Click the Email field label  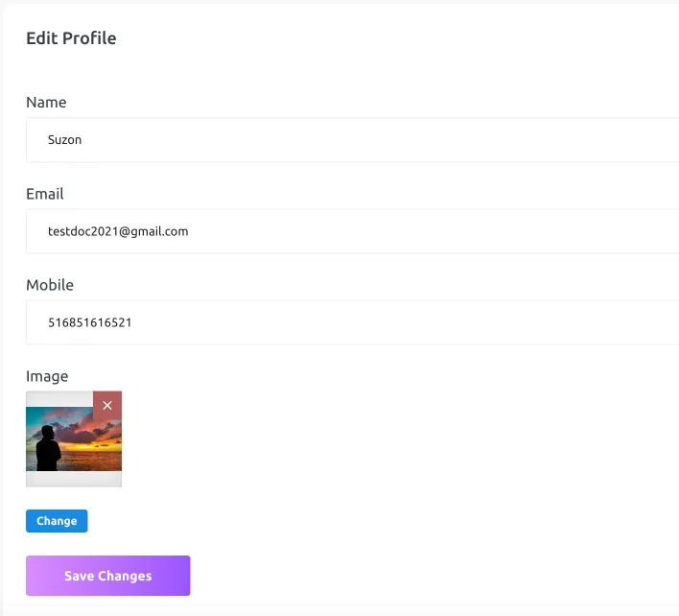pos(45,194)
